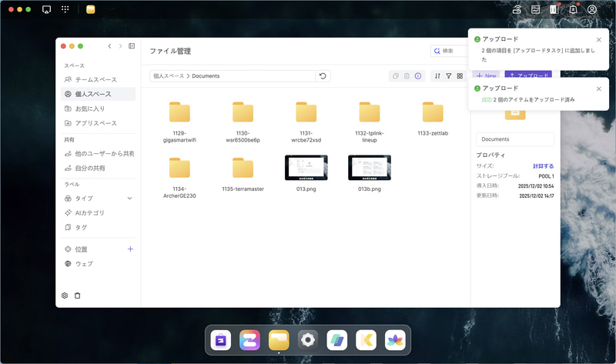Switch view mode with grid icon
This screenshot has height=364, width=616.
[x=460, y=76]
